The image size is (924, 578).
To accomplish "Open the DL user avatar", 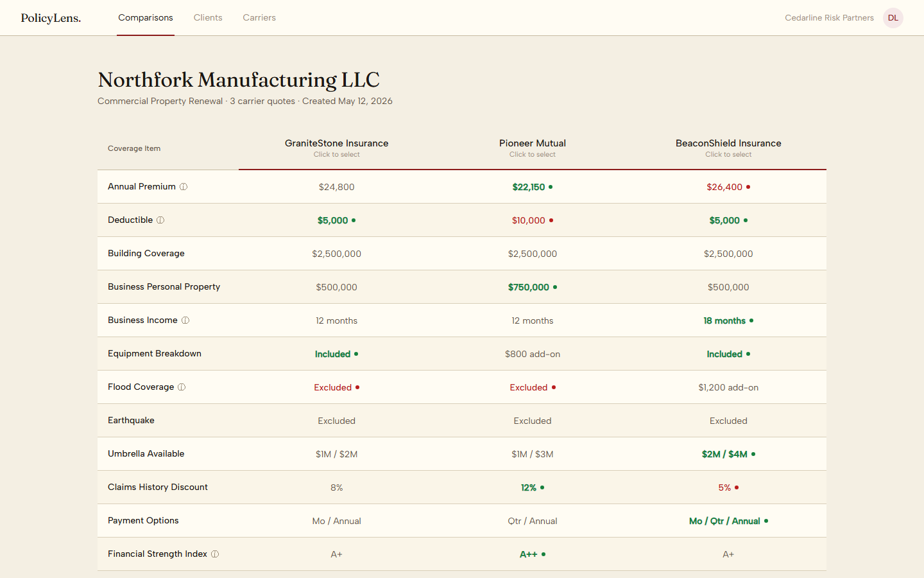I will pyautogui.click(x=893, y=18).
